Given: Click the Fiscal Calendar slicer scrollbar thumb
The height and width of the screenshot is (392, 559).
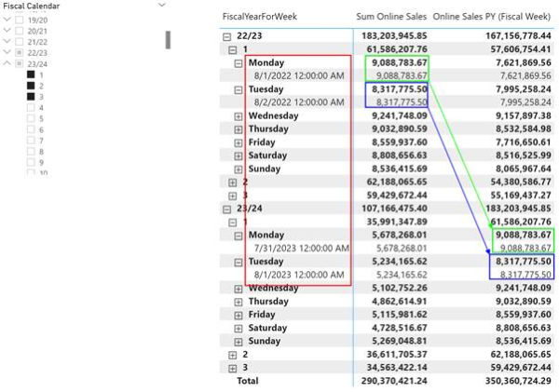Looking at the screenshot, I should point(168,39).
